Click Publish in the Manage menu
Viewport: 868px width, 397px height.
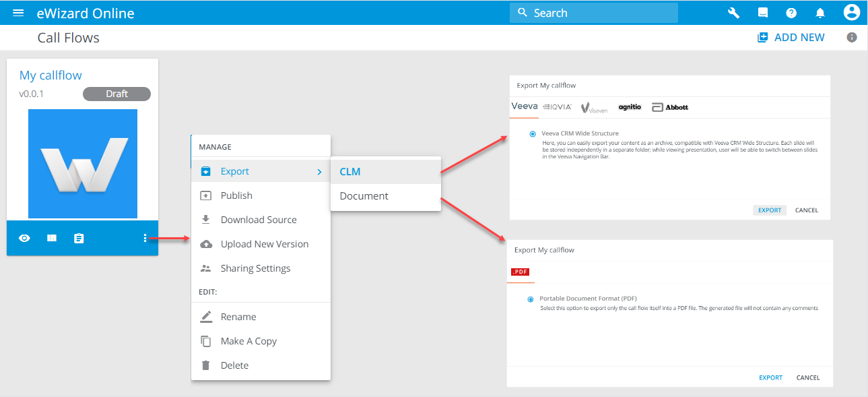(x=236, y=195)
